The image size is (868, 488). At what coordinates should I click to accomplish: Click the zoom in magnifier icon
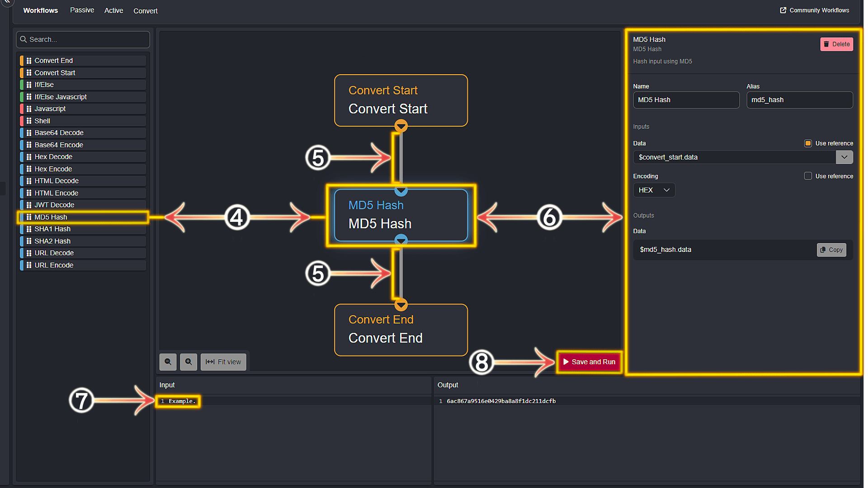[x=189, y=362]
